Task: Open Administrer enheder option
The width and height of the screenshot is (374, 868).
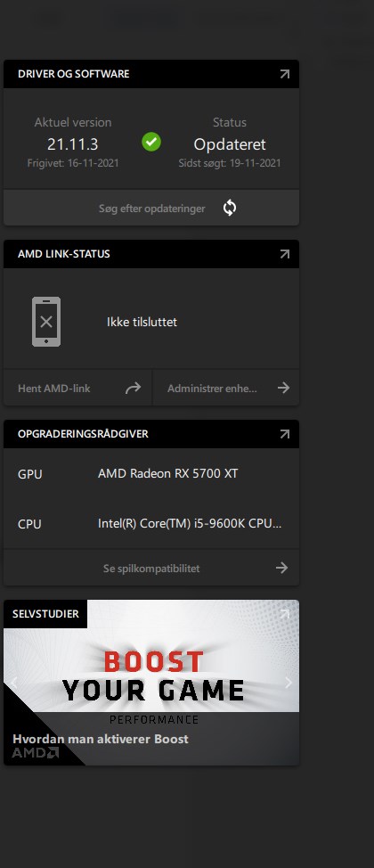Action: (x=226, y=388)
